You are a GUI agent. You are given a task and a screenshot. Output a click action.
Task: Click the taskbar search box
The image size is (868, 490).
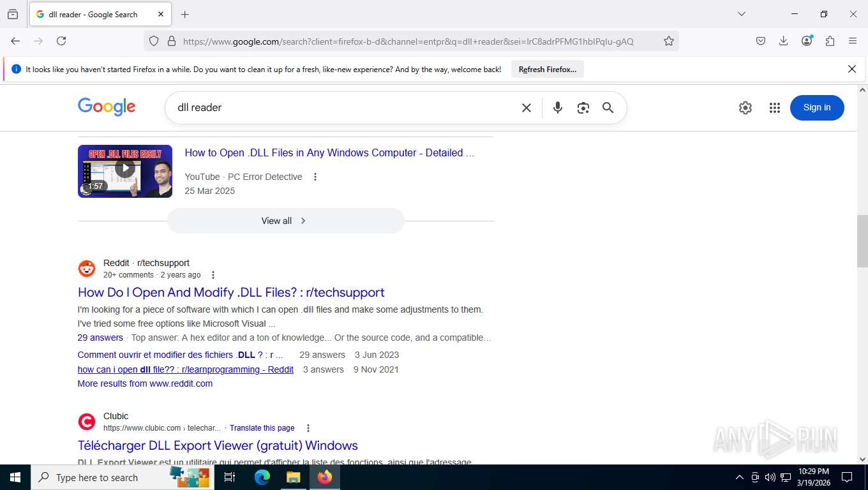click(121, 477)
